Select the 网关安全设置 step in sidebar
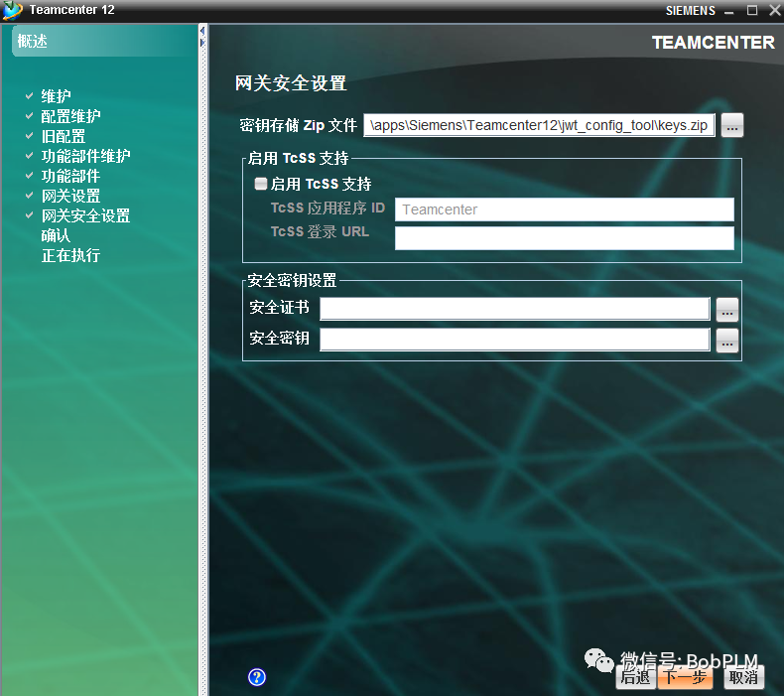Viewport: 784px width, 696px height. pyautogui.click(x=85, y=215)
